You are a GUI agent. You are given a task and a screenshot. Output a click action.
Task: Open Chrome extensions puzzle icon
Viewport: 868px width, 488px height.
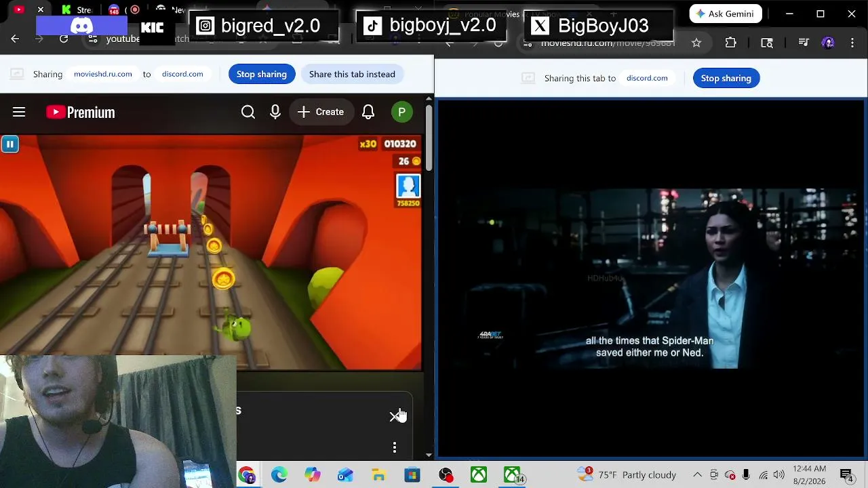tap(730, 43)
